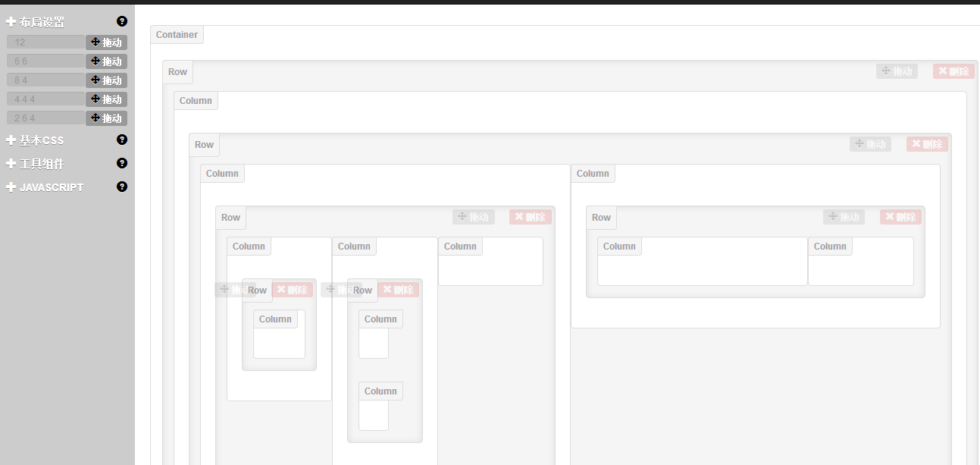Image resolution: width=980 pixels, height=465 pixels.
Task: Click 拖动 handle of Row in right half column
Action: pyautogui.click(x=844, y=217)
